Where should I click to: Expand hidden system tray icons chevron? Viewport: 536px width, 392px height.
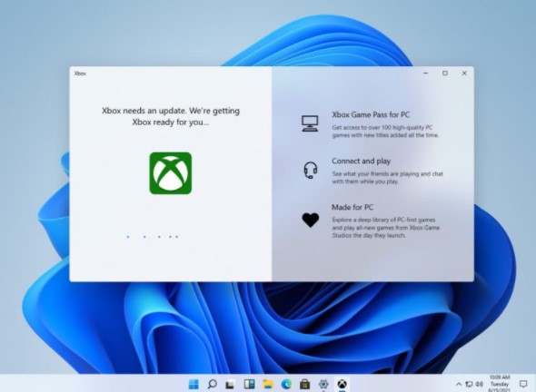[459, 384]
